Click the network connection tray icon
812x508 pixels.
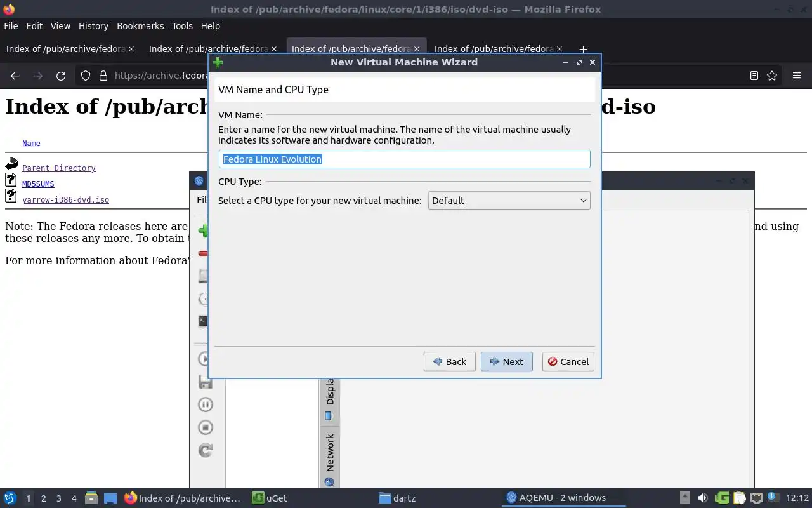coord(756,498)
